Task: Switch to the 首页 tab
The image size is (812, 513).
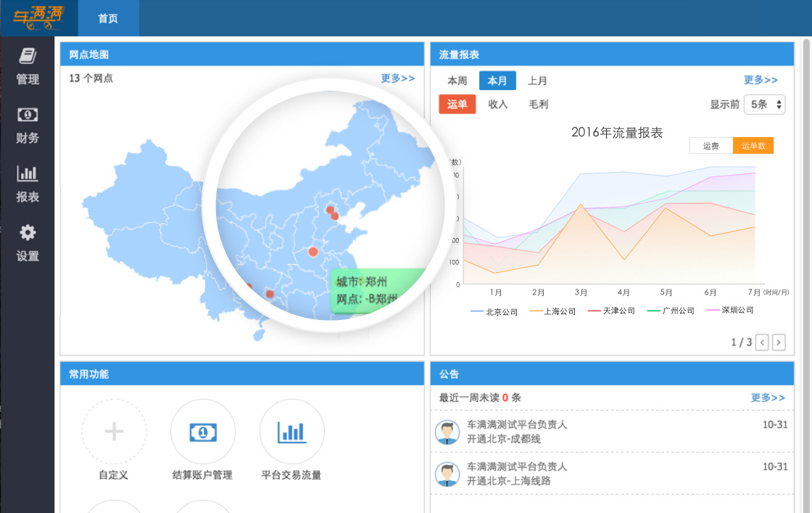Action: (108, 19)
